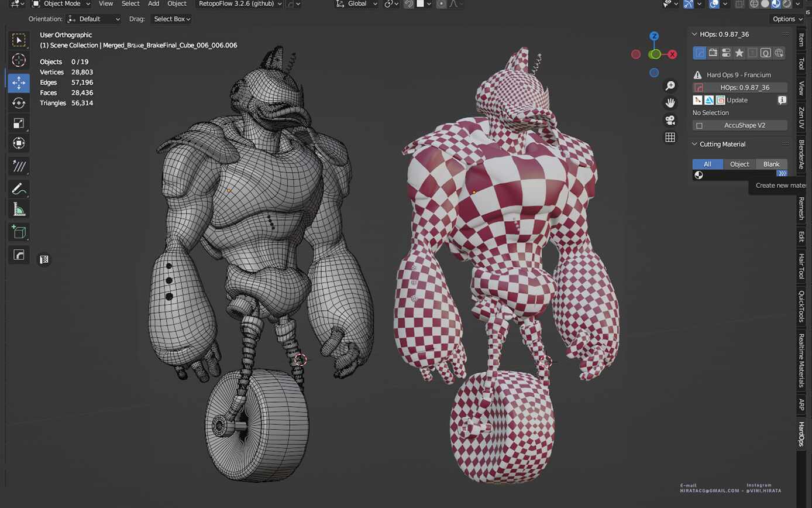Screen dimensions: 812x508
Task: Select the first blue HOps panel icon tab
Action: coord(700,53)
